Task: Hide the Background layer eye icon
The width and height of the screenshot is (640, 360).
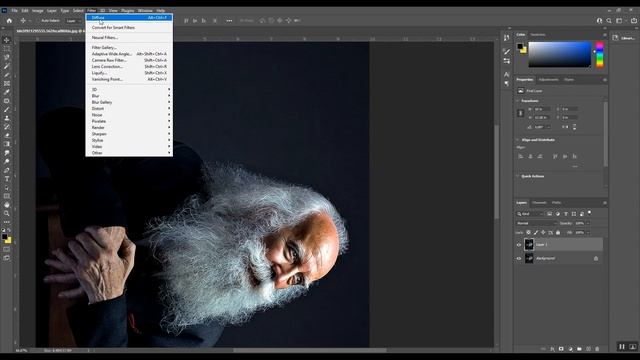Action: point(519,258)
